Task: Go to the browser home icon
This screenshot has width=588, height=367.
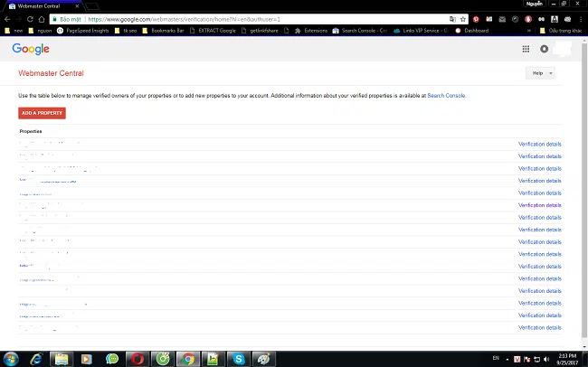Action: 42,19
